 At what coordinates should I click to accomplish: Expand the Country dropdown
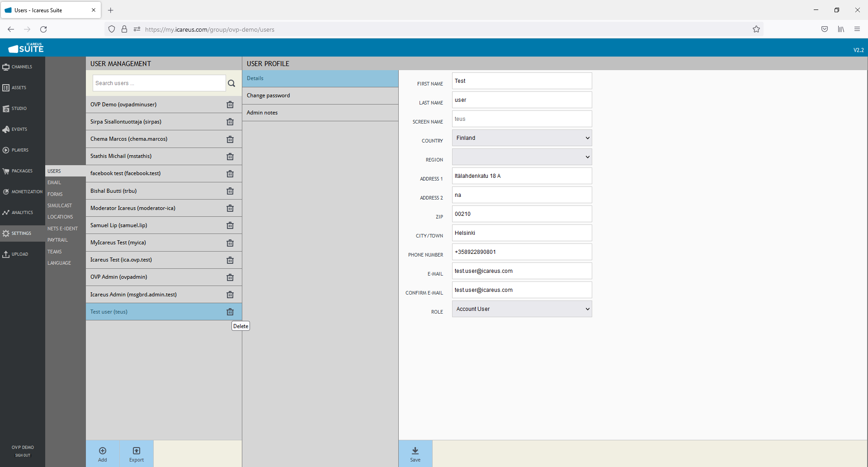point(522,138)
